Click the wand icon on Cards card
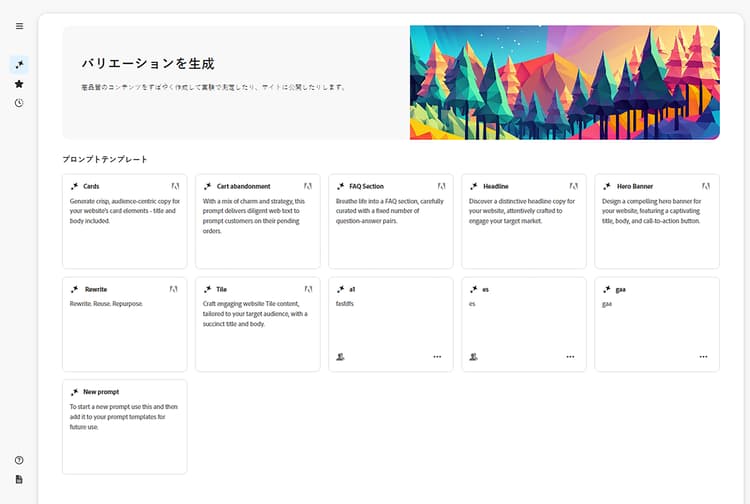Image resolution: width=750 pixels, height=504 pixels. point(74,186)
